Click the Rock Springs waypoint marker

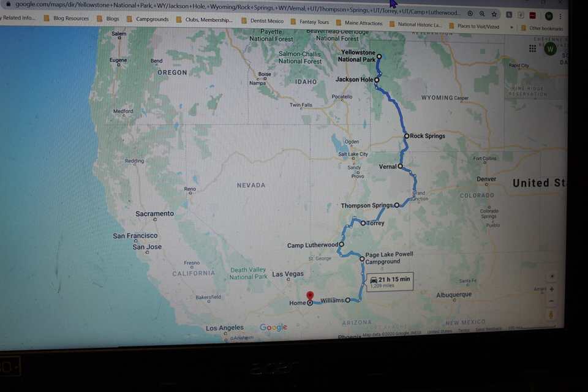pos(407,136)
